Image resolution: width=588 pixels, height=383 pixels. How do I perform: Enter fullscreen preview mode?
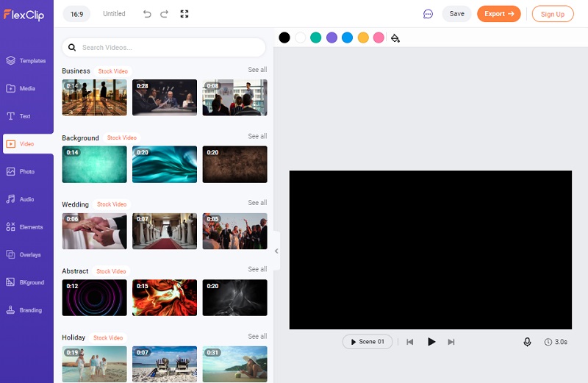tap(184, 14)
